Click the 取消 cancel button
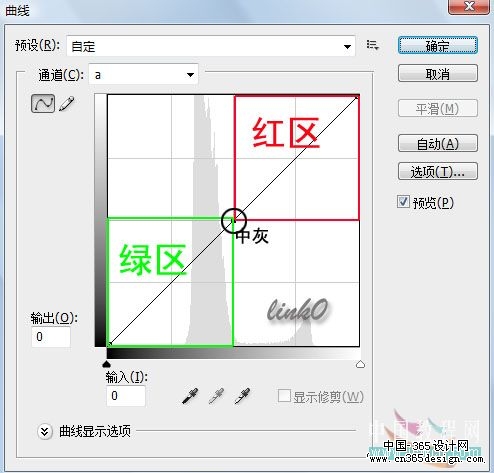494x473 pixels. click(438, 73)
